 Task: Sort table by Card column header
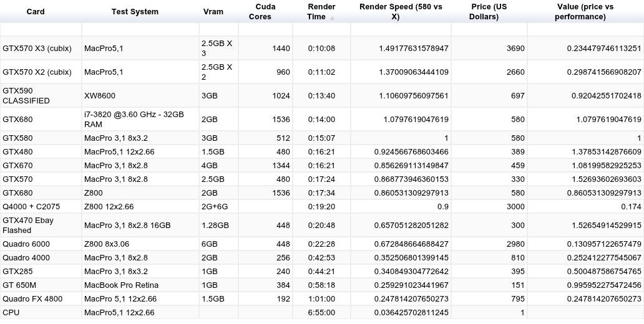click(x=36, y=11)
